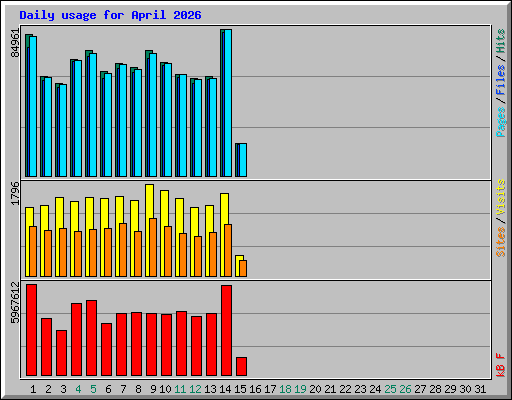Viewport: 512px width, 400px height.
Task: Click day label 14 on the x-axis
Action: pyautogui.click(x=225, y=389)
